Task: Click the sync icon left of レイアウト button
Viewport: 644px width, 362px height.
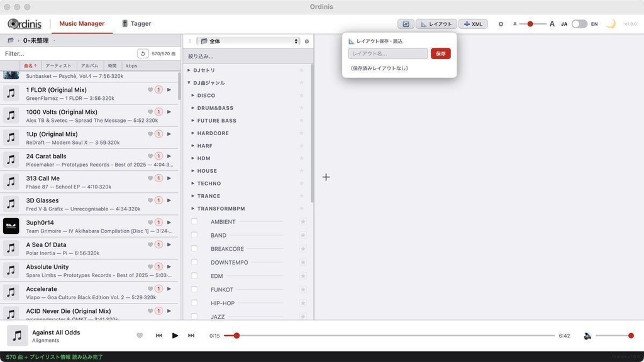Action: (x=406, y=23)
